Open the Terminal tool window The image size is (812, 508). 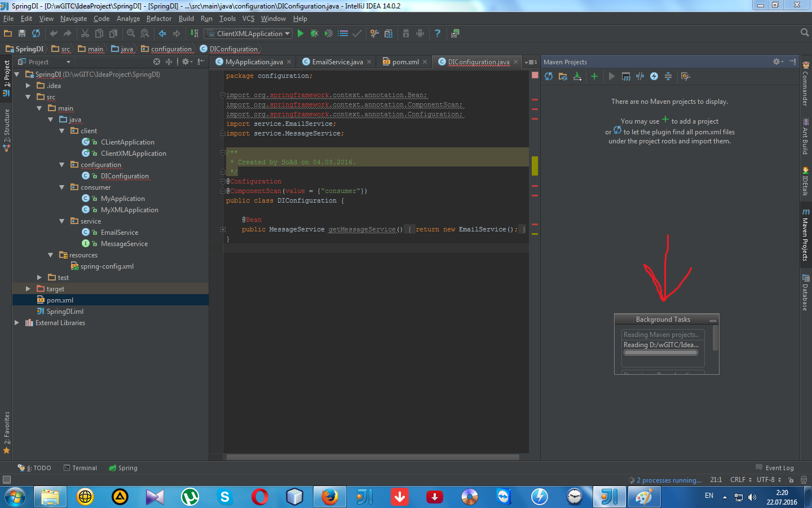pos(80,468)
